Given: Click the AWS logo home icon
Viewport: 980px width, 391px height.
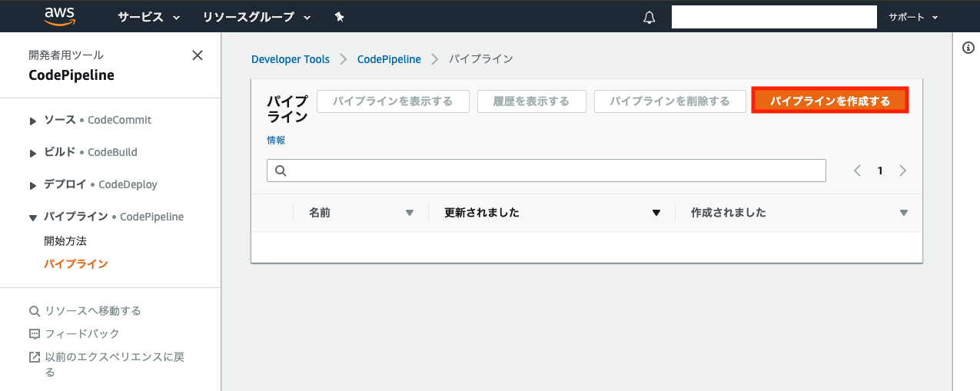Looking at the screenshot, I should pos(59,16).
